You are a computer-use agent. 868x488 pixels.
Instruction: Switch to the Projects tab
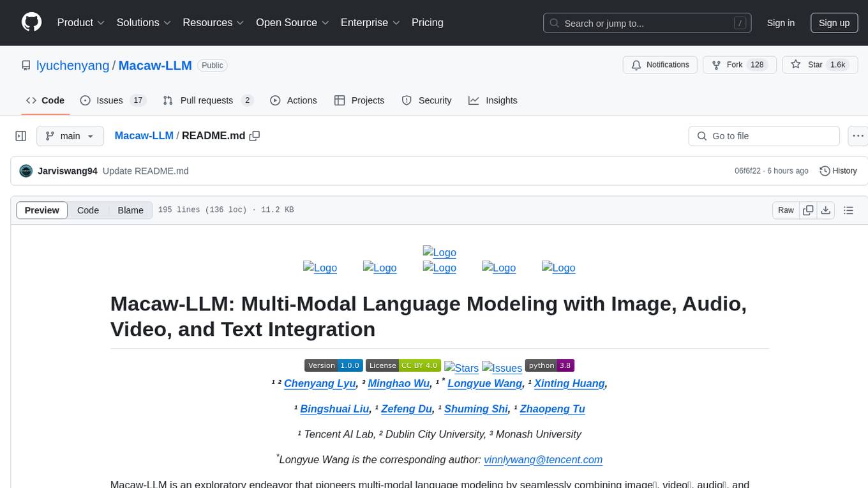[x=359, y=100]
